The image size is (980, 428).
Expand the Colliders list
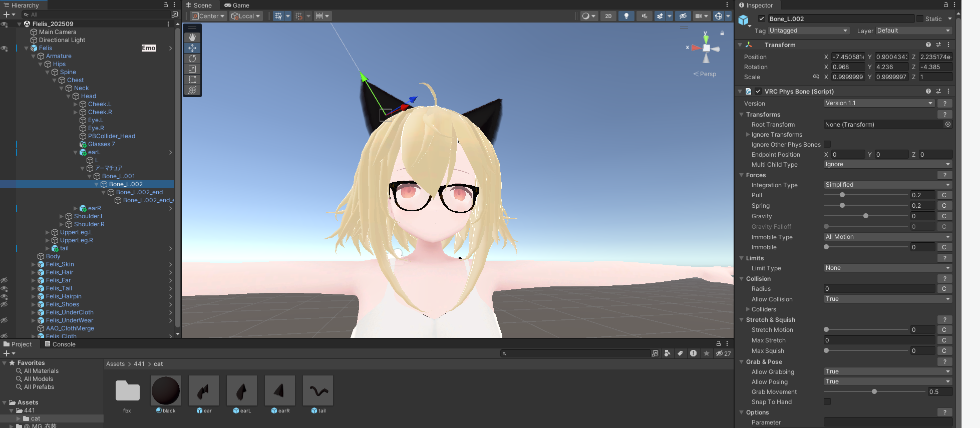tap(748, 309)
